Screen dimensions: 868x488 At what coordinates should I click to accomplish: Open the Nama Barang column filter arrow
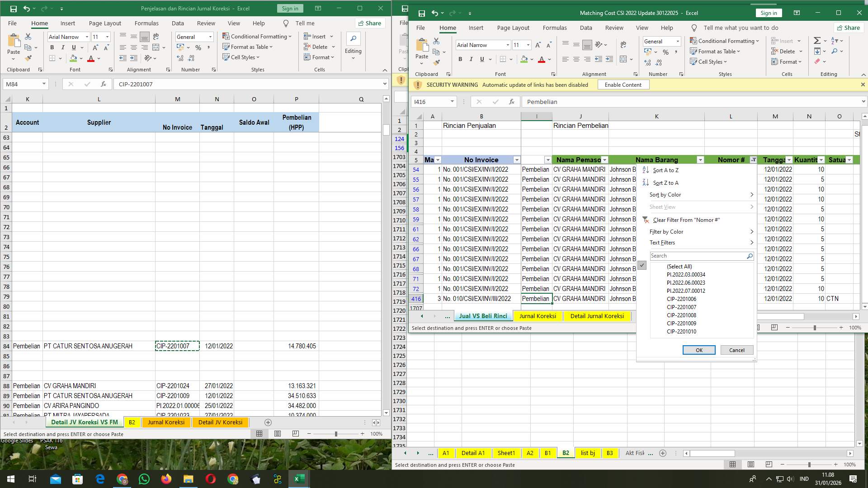[701, 160]
